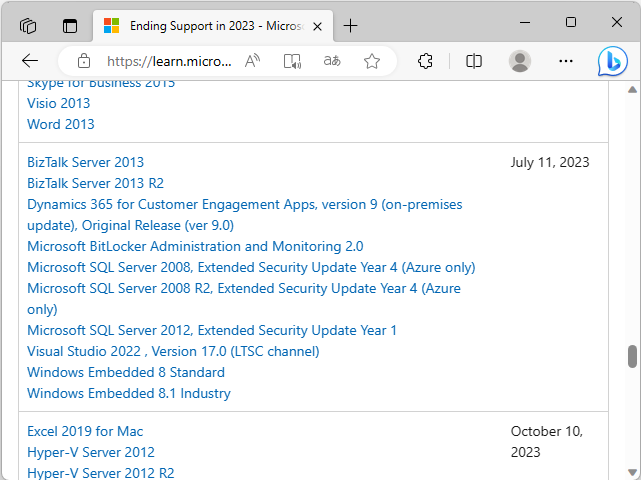The image size is (641, 480).
Task: Open the BizTalk Server 2013 link
Action: click(85, 162)
